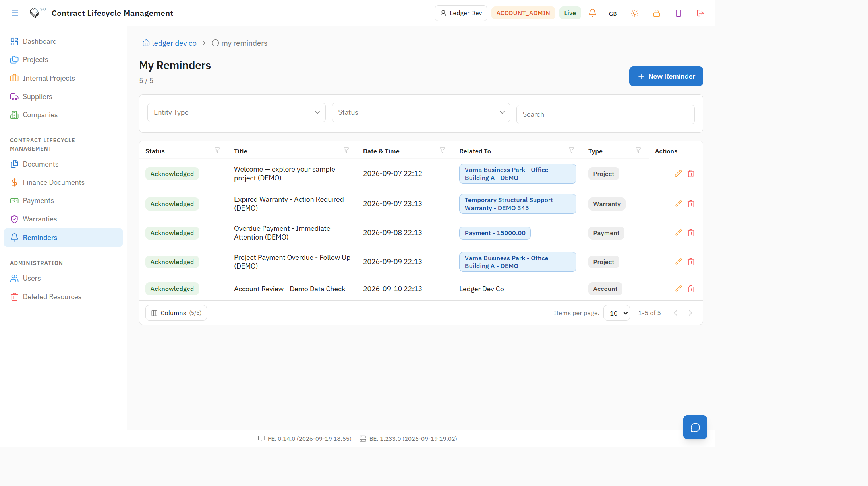868x486 pixels.
Task: Open the notifications bell in header
Action: point(592,13)
